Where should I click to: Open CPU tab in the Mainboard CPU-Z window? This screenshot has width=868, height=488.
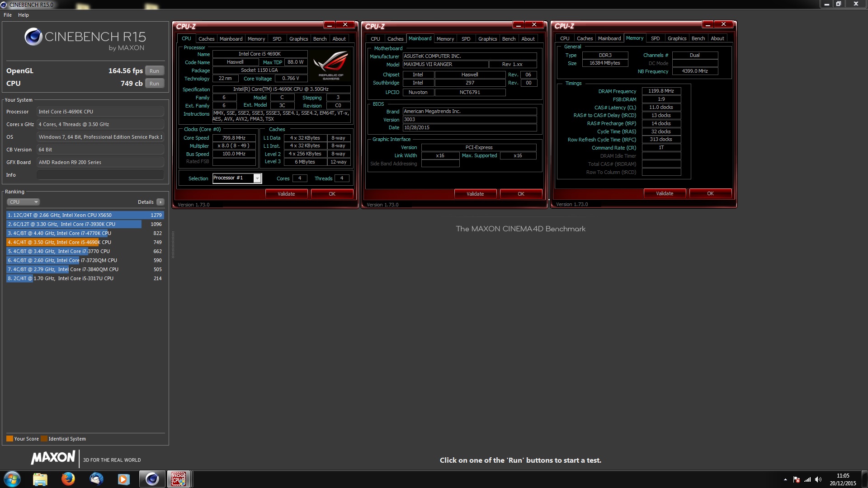pyautogui.click(x=375, y=39)
